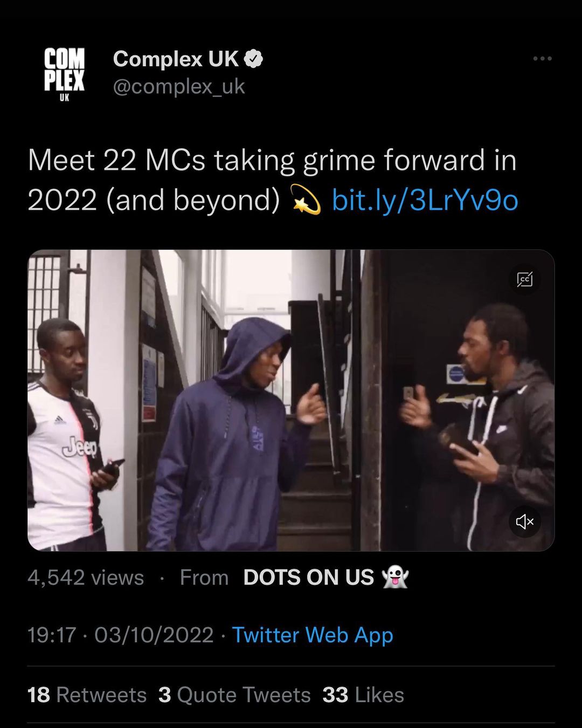This screenshot has width=582, height=728.
Task: Open the bit.ly/3LrYv9o link
Action: click(425, 200)
